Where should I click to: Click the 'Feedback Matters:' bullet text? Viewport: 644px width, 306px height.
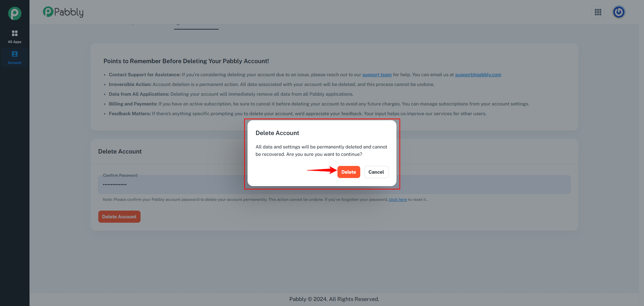tap(130, 114)
